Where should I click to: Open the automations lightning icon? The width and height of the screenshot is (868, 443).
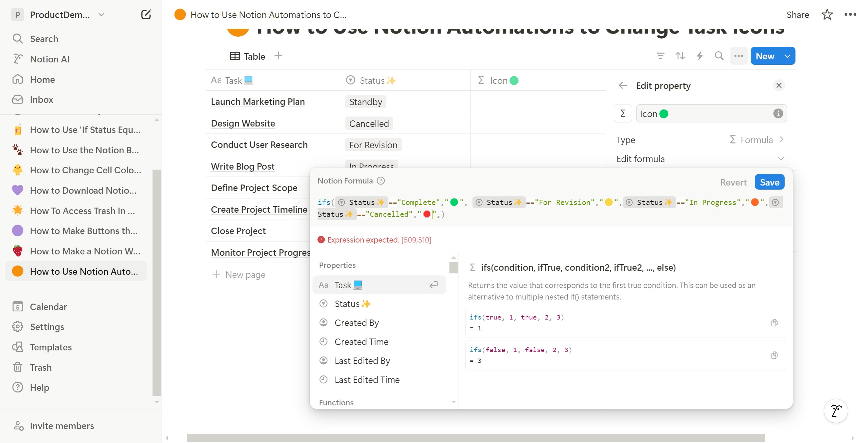[x=700, y=56]
